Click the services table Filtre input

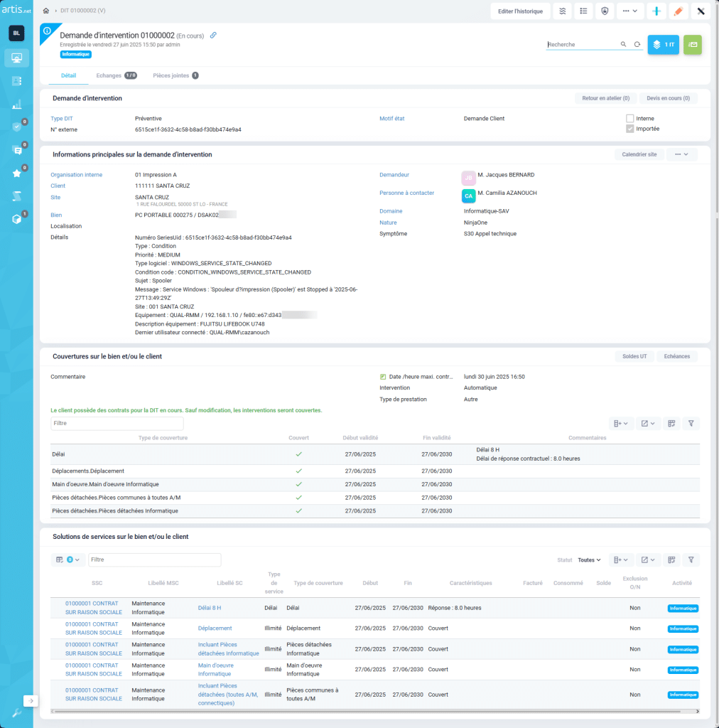[x=154, y=560]
